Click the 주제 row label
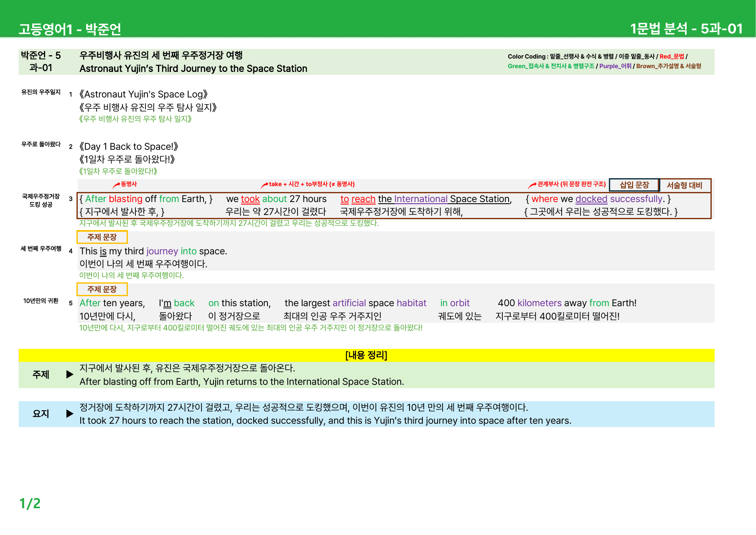Image resolution: width=756 pixels, height=535 pixels. [x=41, y=375]
